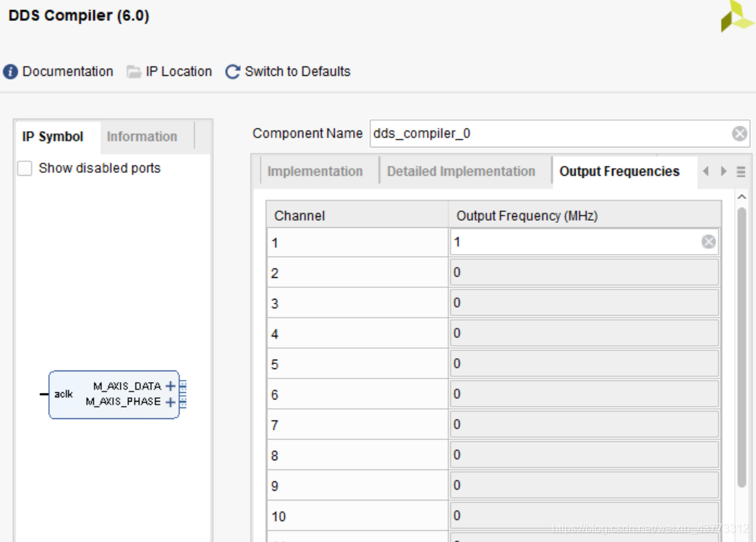Open the Detailed Implementation tab

pos(461,172)
